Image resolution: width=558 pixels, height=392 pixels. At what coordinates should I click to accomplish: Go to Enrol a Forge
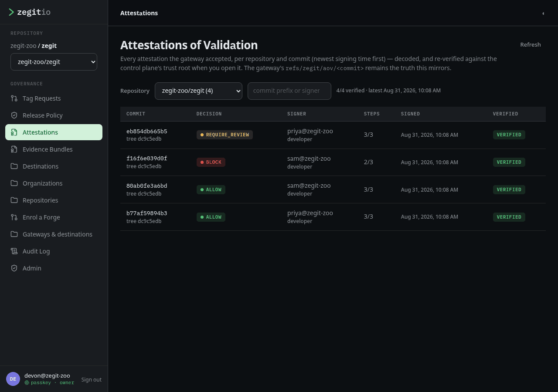(x=54, y=217)
